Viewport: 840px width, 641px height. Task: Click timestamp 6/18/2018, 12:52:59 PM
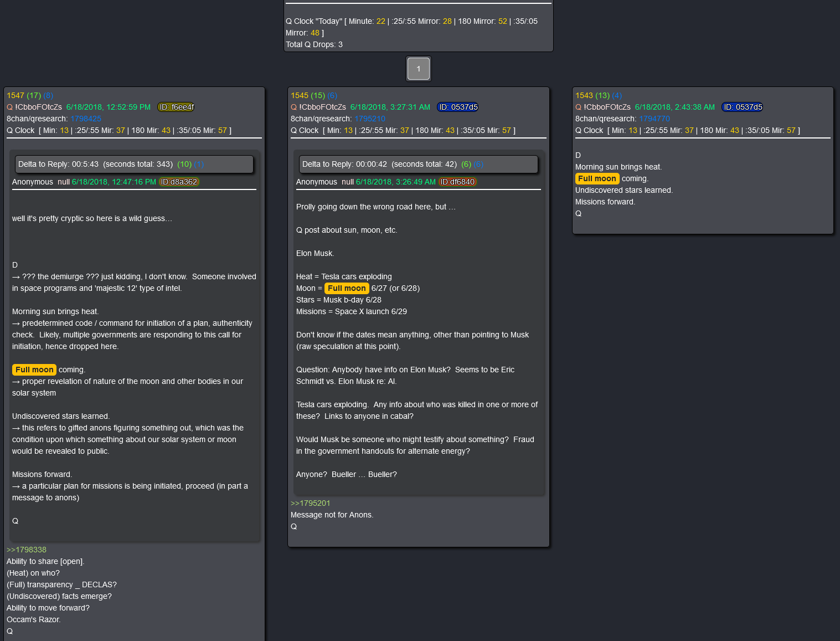(x=109, y=107)
